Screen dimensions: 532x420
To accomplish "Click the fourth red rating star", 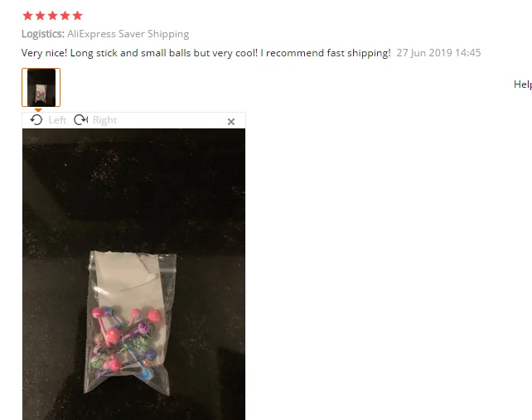I will point(65,15).
